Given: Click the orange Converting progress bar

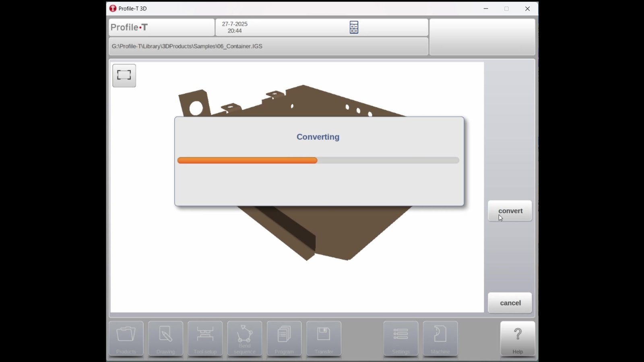Looking at the screenshot, I should pos(318,160).
